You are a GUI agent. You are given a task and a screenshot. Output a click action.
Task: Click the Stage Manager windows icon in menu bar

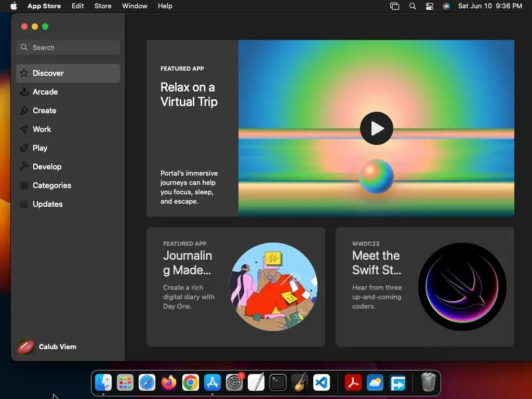point(395,6)
